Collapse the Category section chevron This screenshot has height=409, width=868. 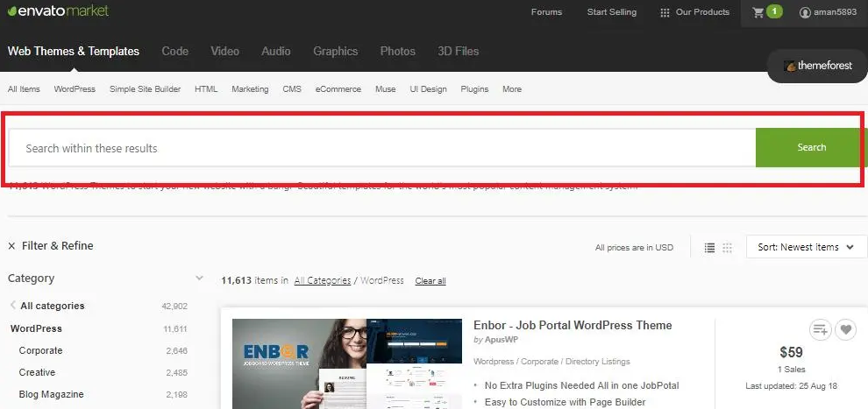[x=199, y=278]
